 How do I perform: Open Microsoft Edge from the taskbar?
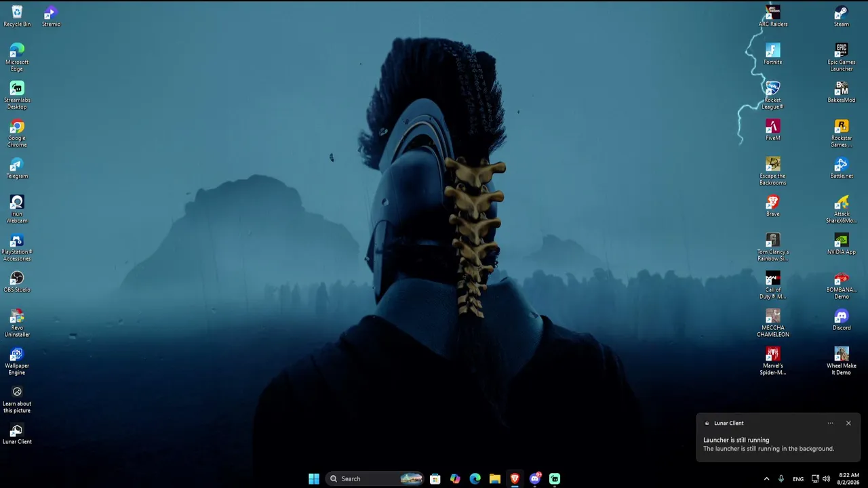(475, 479)
